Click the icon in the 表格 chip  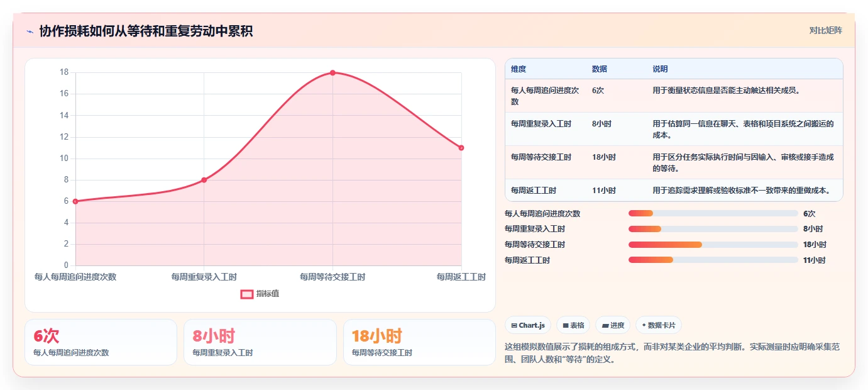(566, 325)
